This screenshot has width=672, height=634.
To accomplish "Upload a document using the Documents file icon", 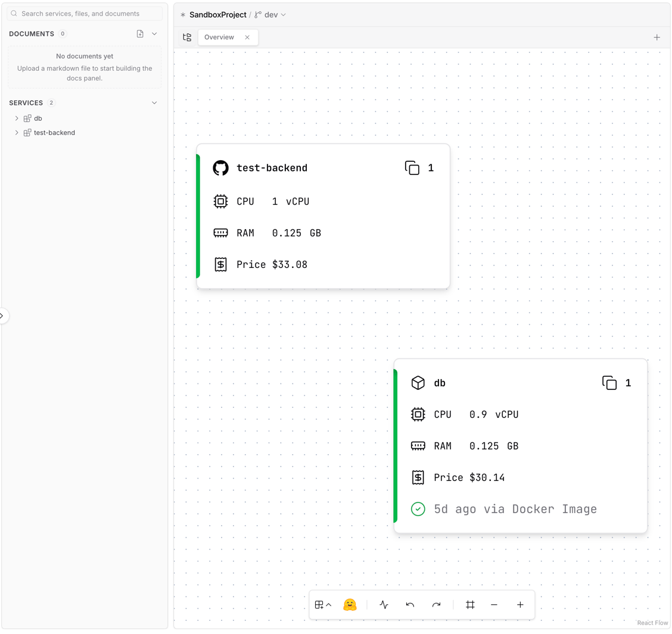I will coord(140,34).
